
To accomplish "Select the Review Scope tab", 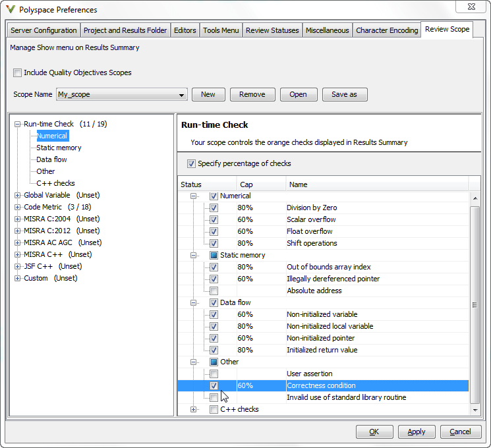I will pyautogui.click(x=447, y=29).
